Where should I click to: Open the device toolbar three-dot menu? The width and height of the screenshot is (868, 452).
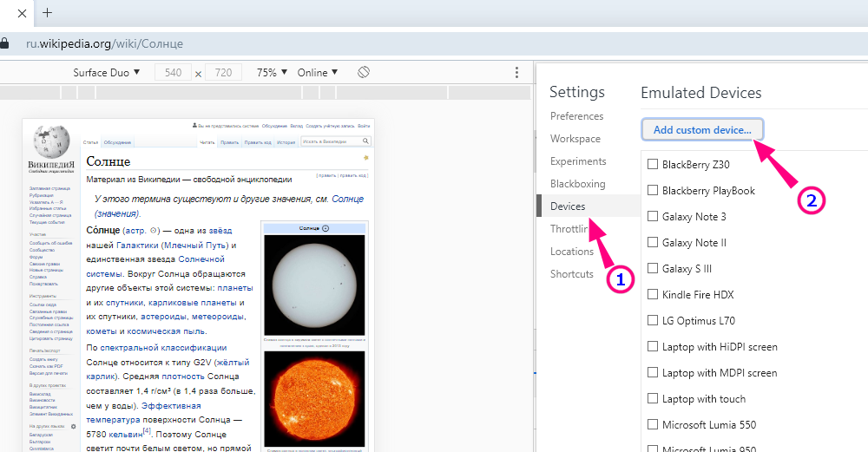coord(516,73)
